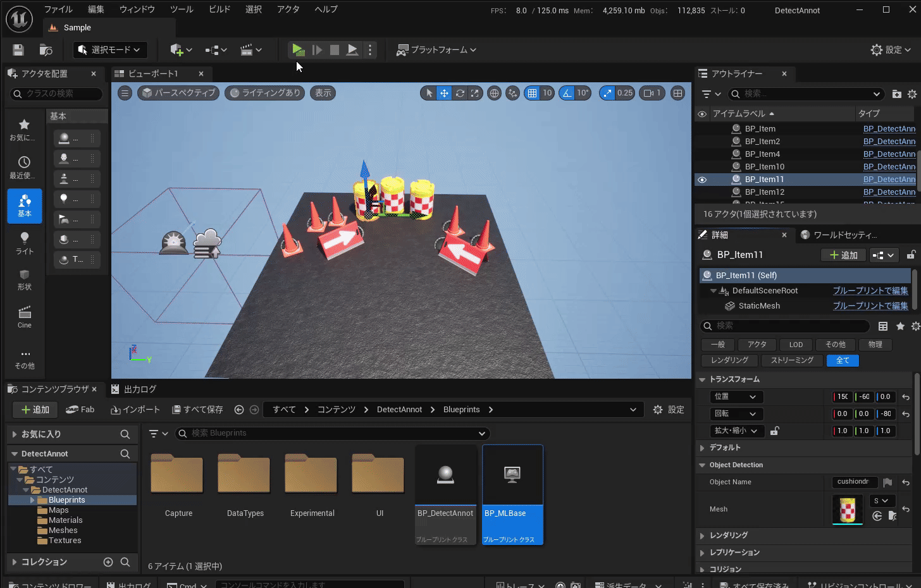The width and height of the screenshot is (921, 588).
Task: Open the 選択モード dropdown
Action: coord(110,50)
